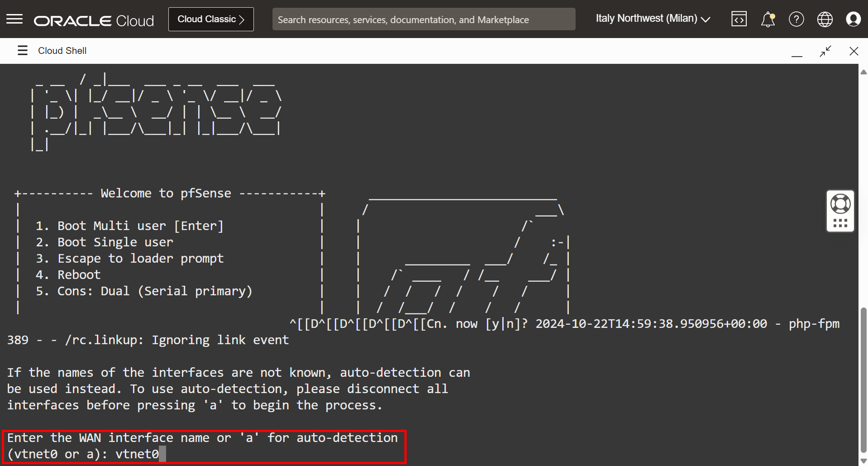This screenshot has height=466, width=868.
Task: Click the '4. Reboot' line
Action: pyautogui.click(x=68, y=275)
